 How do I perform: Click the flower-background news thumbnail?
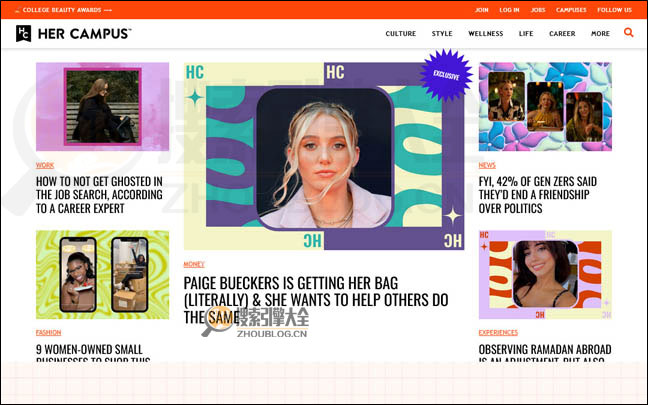[x=545, y=107]
